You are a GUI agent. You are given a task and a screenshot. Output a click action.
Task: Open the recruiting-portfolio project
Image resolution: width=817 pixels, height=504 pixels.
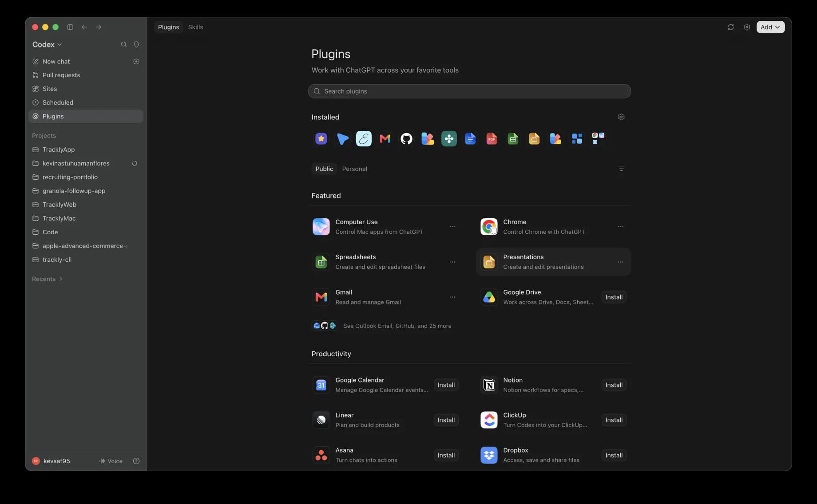(x=86, y=177)
